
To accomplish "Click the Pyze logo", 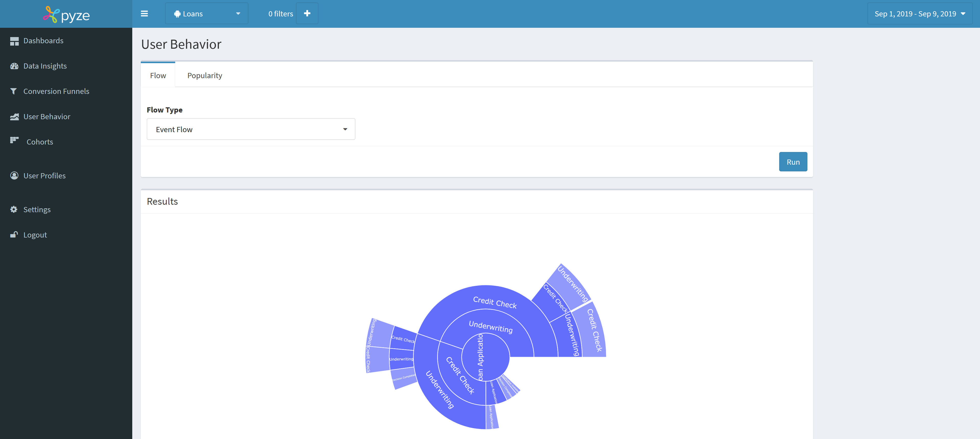I will (x=66, y=15).
